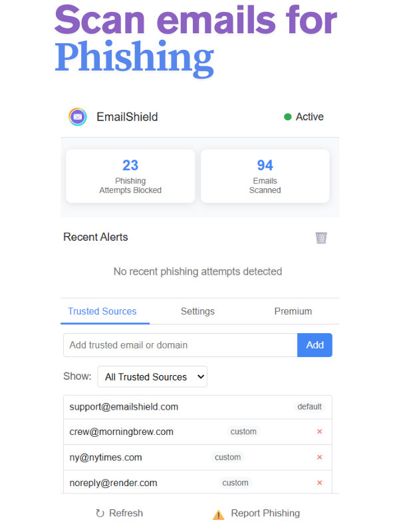This screenshot has width=399, height=532.
Task: Click the Refresh text link
Action: 126,513
